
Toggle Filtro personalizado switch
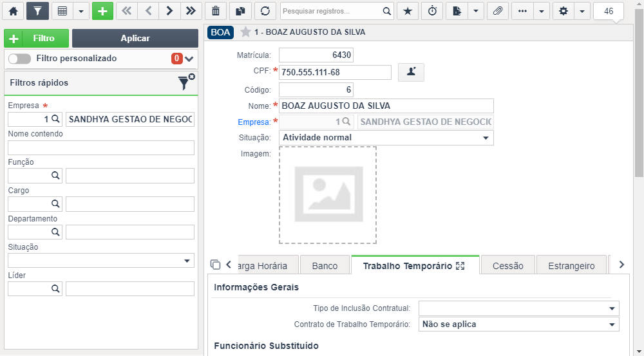click(x=20, y=59)
